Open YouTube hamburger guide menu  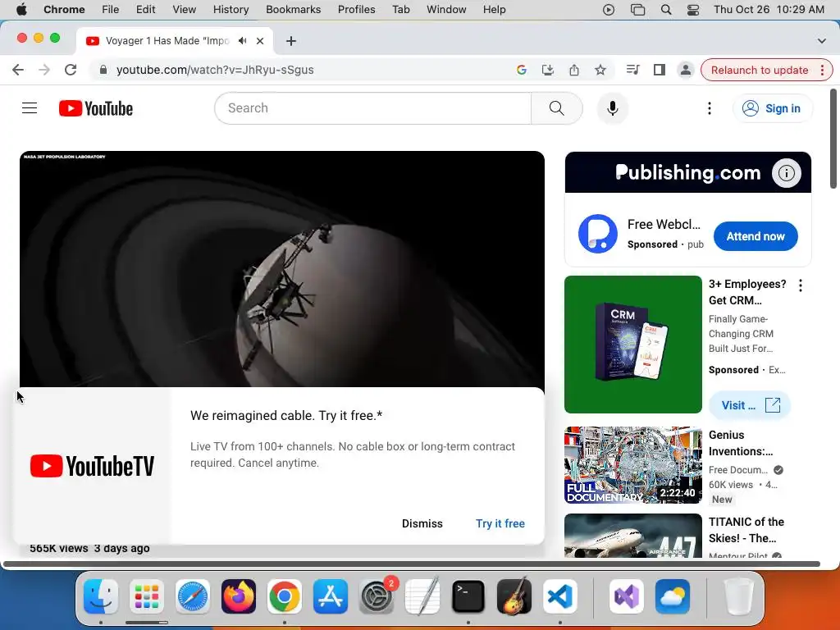tap(30, 108)
